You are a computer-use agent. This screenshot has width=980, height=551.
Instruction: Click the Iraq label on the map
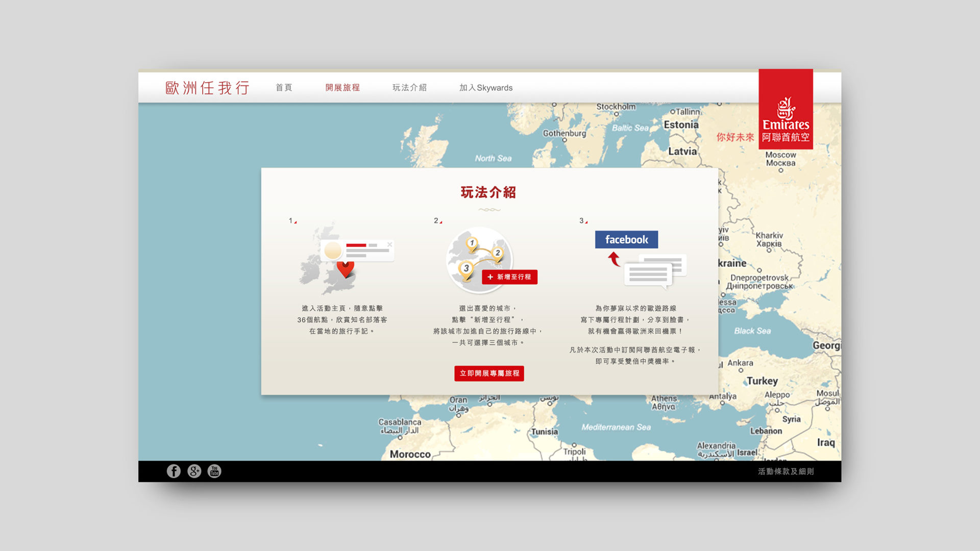[x=826, y=442]
